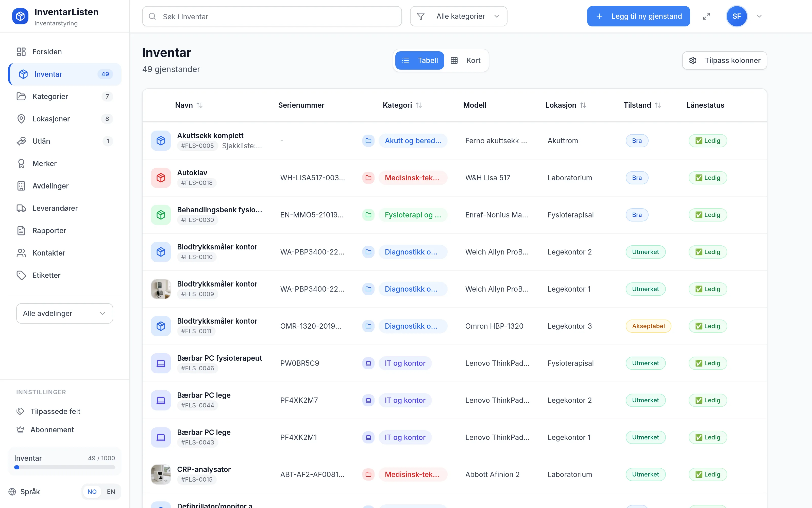The height and width of the screenshot is (508, 812).
Task: Open Lokasjoner in the sidebar
Action: pos(64,119)
